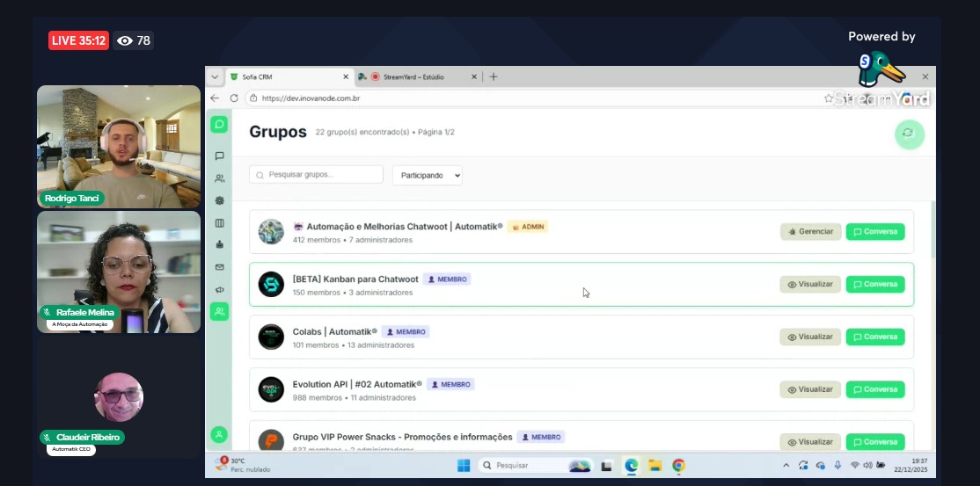Click Gerenciar for Automação e Melhorias Chatwoot
Viewport: 980px width, 486px height.
click(810, 232)
